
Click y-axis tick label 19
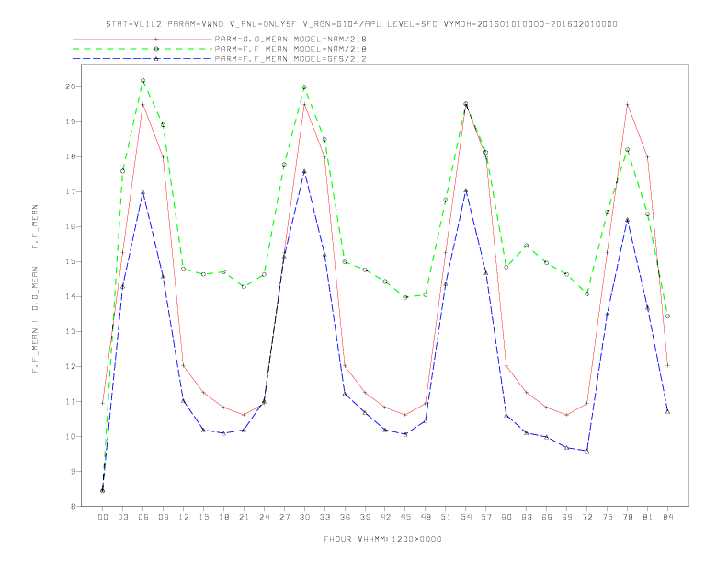coord(71,121)
